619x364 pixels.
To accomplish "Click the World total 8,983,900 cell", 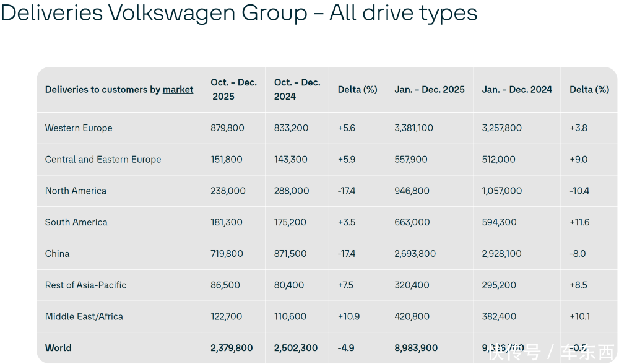I will 416,348.
